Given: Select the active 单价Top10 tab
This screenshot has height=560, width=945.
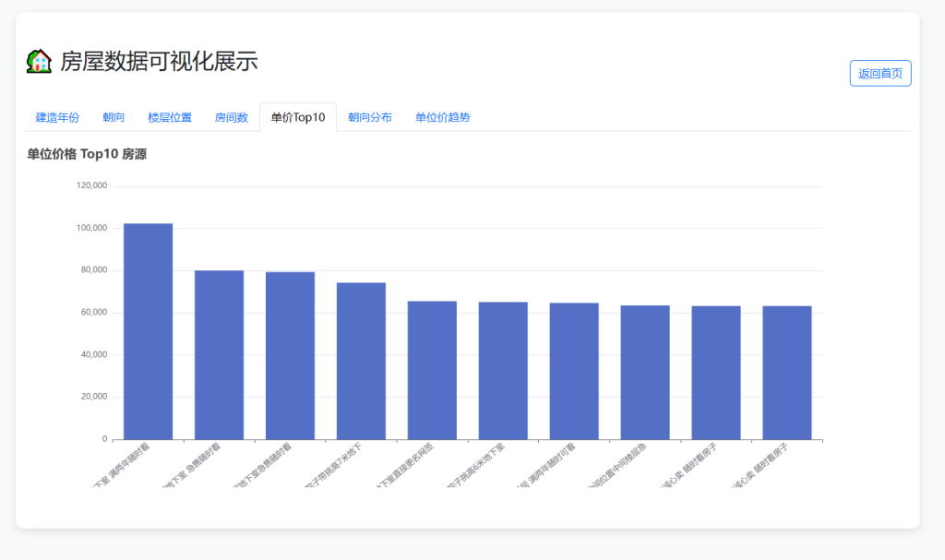Looking at the screenshot, I should tap(298, 117).
